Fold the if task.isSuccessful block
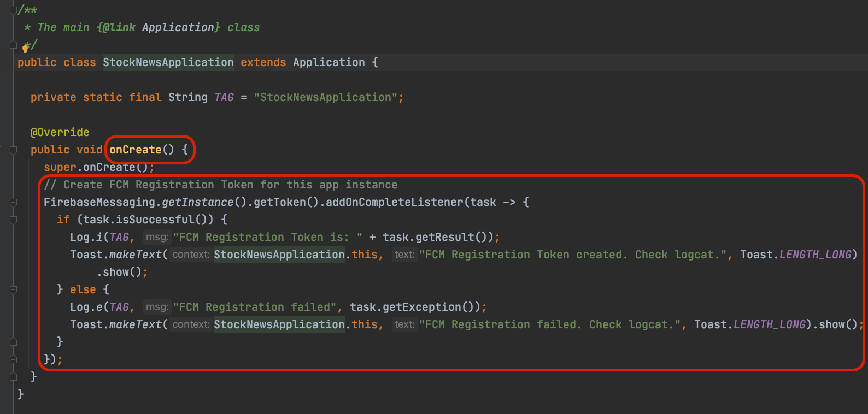This screenshot has height=414, width=868. pos(14,220)
